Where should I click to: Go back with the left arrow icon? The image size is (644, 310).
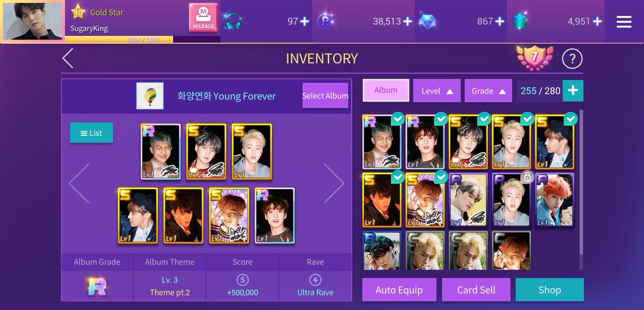(68, 58)
